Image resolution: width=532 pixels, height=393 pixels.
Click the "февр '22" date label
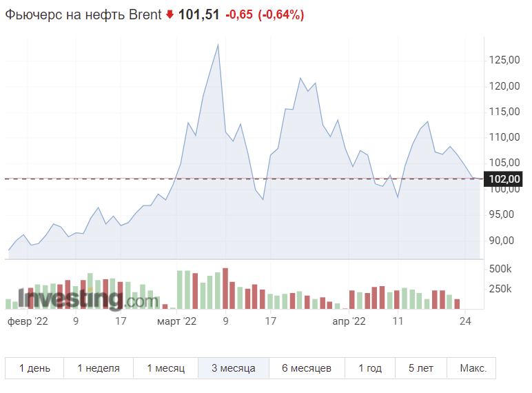point(28,321)
